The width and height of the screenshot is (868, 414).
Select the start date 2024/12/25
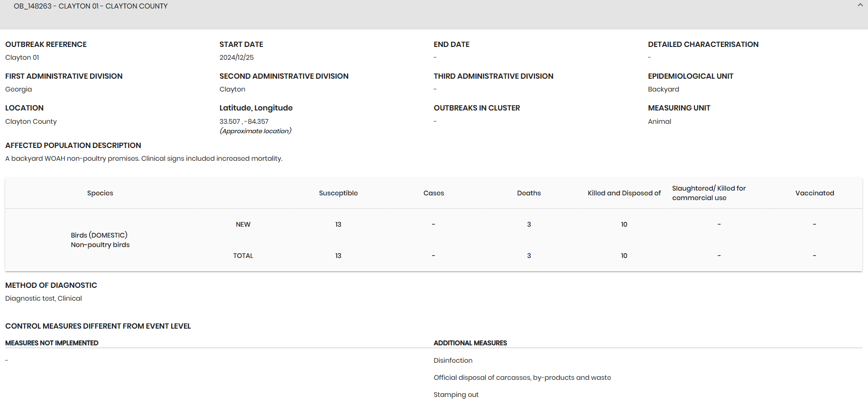pyautogui.click(x=236, y=57)
